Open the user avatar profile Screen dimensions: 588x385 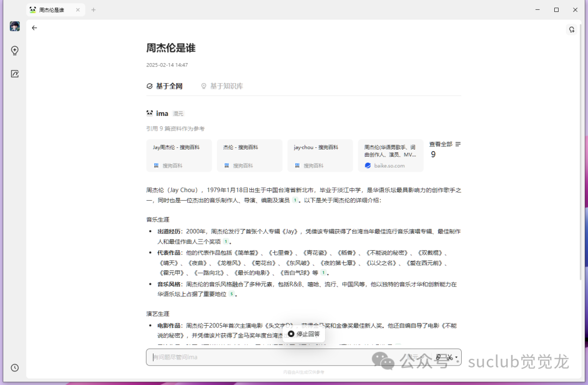point(15,26)
